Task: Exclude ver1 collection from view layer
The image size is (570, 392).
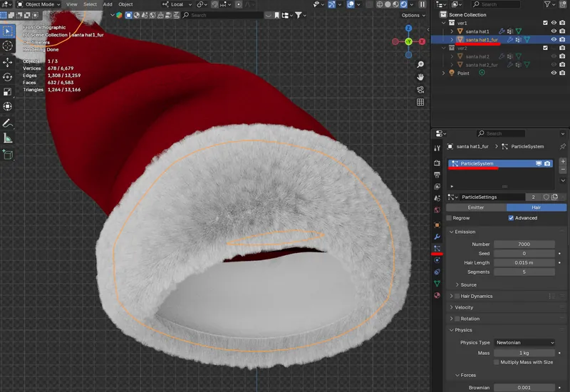Action: click(x=545, y=23)
